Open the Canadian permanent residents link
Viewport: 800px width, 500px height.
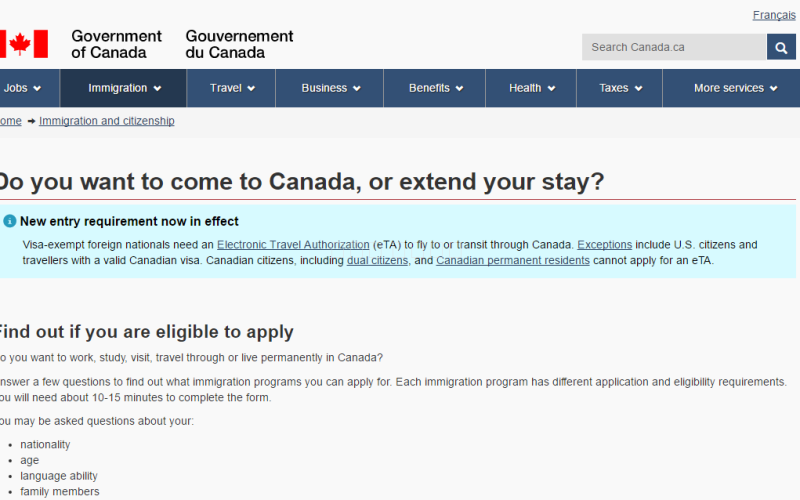click(512, 261)
